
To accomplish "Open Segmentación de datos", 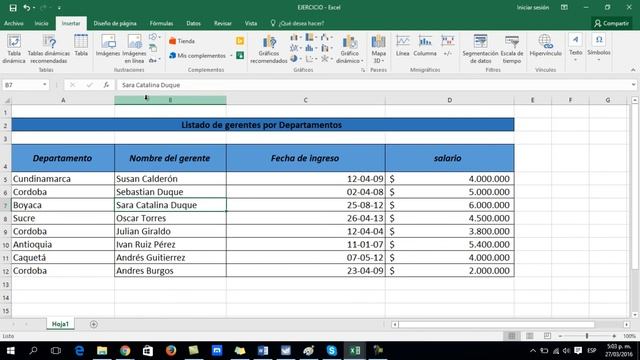I will [x=480, y=49].
